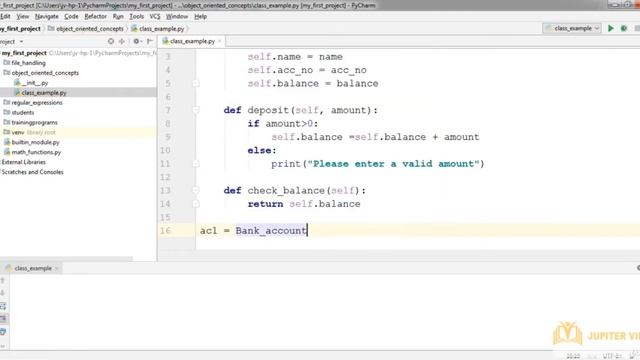Select __init__.py in project tree
The width and height of the screenshot is (640, 360).
pos(35,83)
